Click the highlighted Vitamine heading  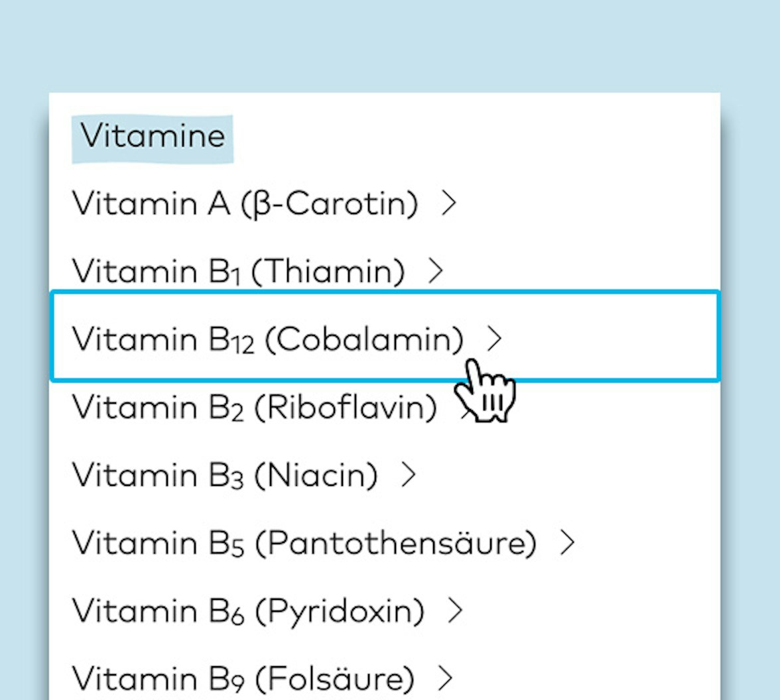click(153, 137)
